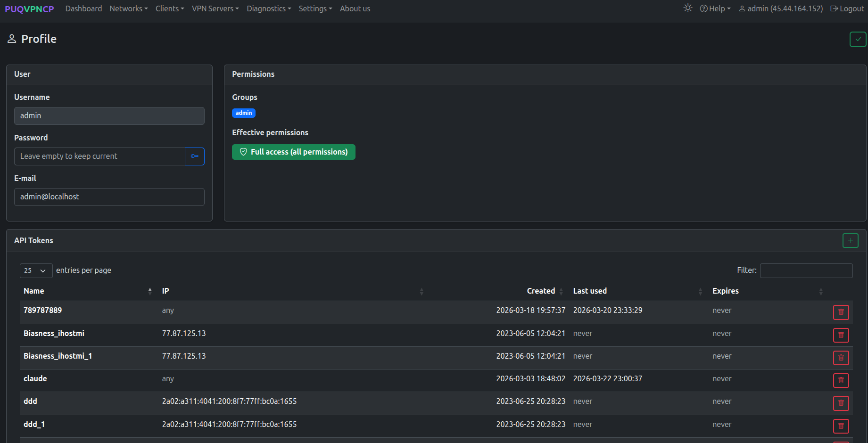Click the PUQVPNCP logo
Image resolution: width=868 pixels, height=443 pixels.
29,8
